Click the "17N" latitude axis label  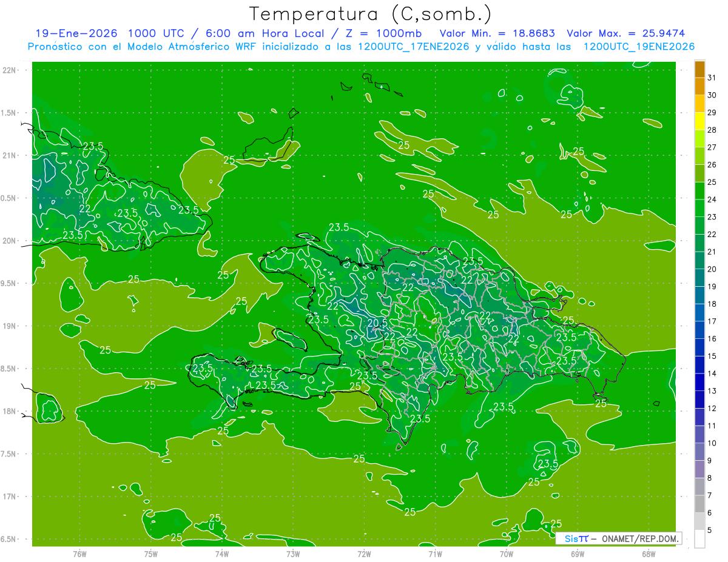click(10, 497)
